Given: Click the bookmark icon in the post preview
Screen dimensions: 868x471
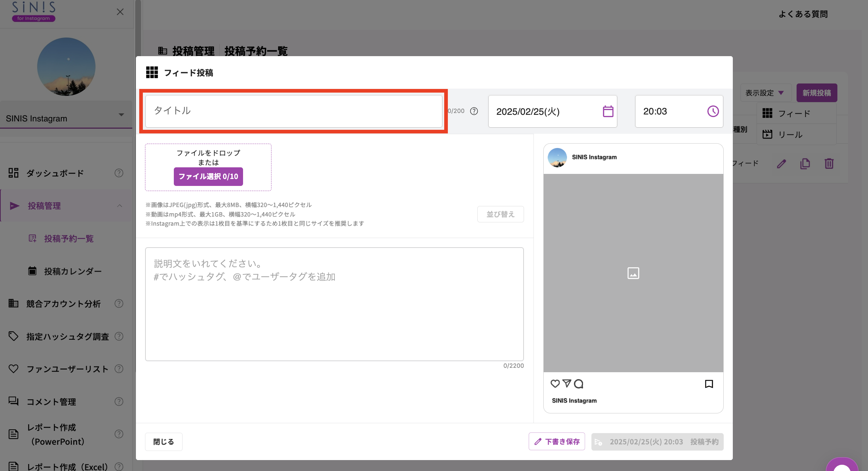Looking at the screenshot, I should [x=708, y=384].
